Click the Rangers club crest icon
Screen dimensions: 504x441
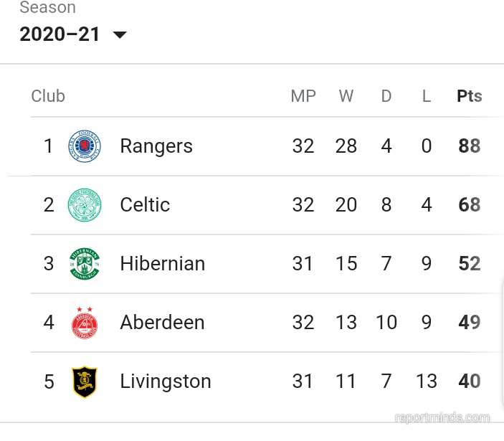click(x=85, y=146)
